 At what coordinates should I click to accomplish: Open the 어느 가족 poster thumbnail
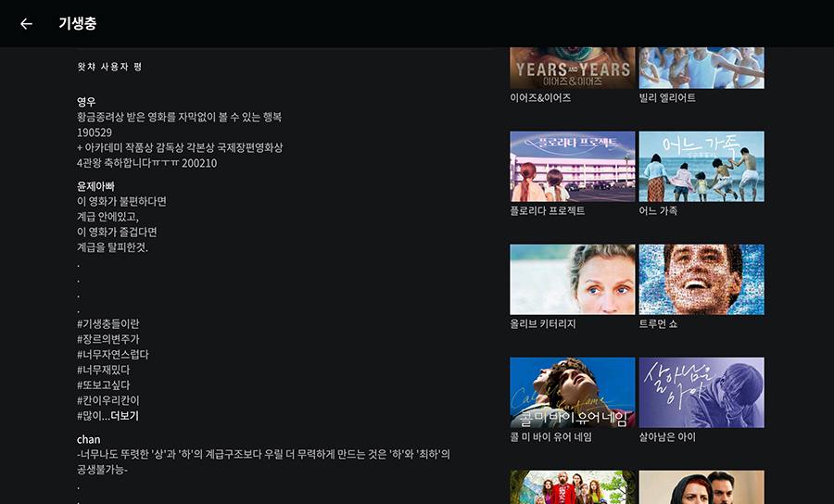pos(701,167)
